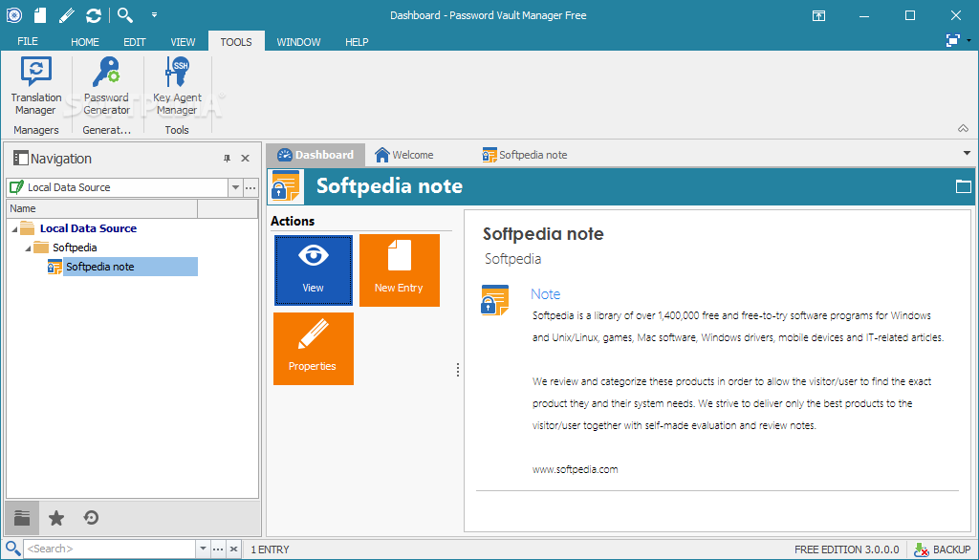This screenshot has height=560, width=979.
Task: Click the View action tile
Action: point(314,270)
